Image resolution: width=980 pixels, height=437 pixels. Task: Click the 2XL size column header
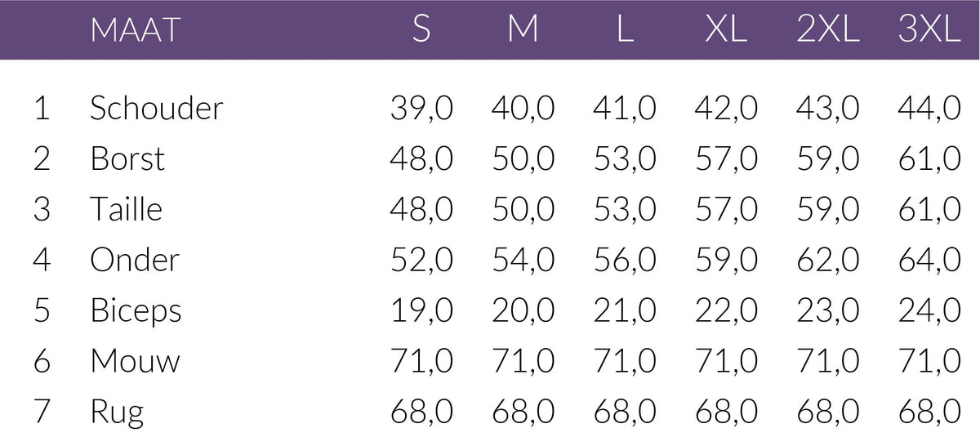827,30
